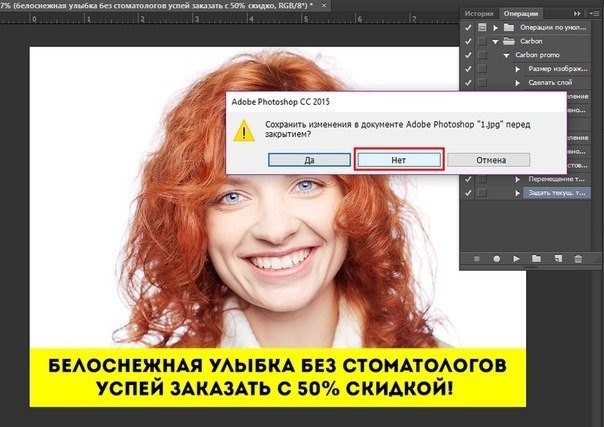Expand the Размер изображ… step

click(x=517, y=69)
